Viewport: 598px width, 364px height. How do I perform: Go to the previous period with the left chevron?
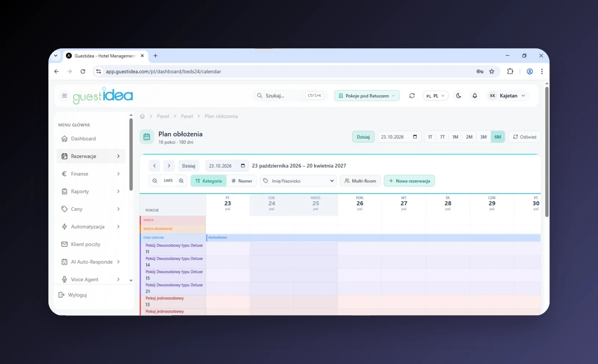click(x=155, y=166)
